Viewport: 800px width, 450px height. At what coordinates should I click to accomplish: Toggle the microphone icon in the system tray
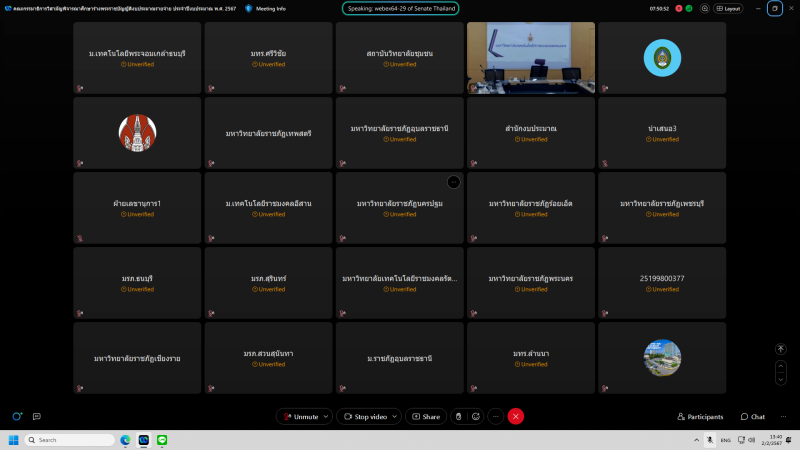[x=709, y=440]
